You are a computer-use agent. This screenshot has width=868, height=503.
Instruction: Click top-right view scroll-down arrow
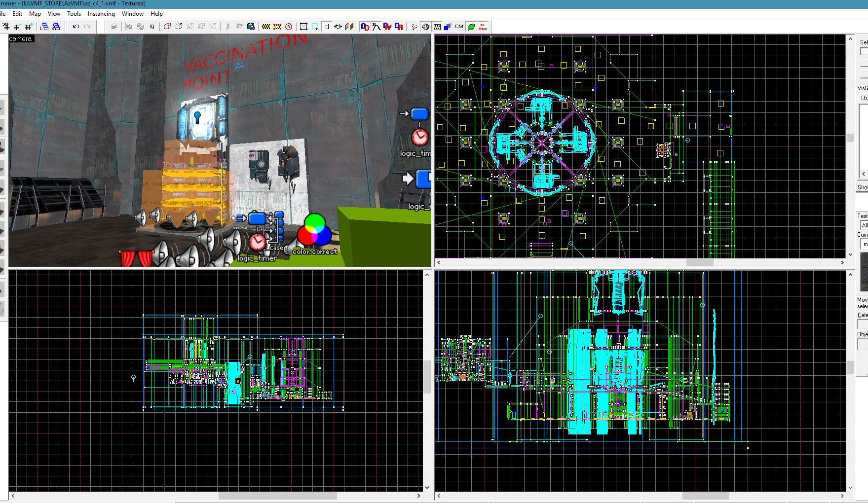[x=850, y=254]
